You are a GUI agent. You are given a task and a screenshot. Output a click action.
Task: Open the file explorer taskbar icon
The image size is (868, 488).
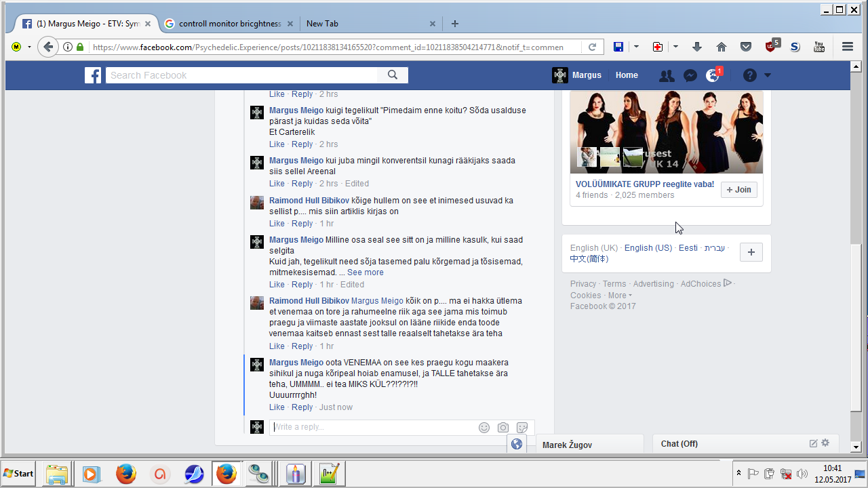[58, 473]
